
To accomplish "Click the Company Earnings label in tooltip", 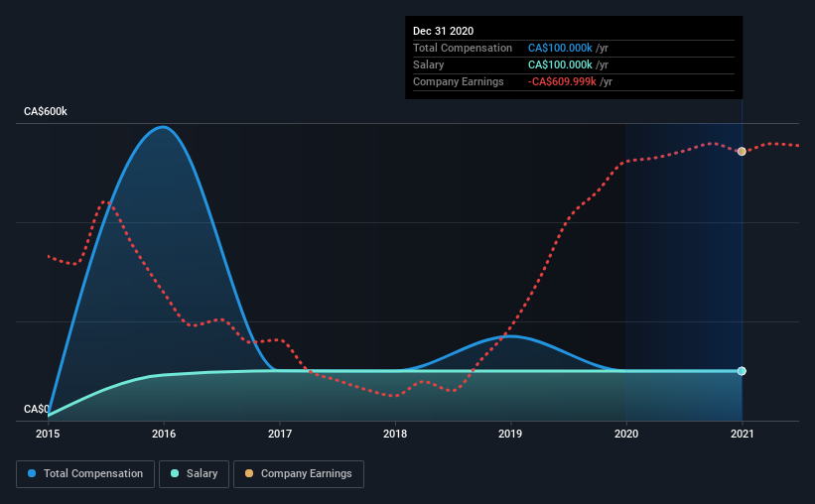I will pos(459,81).
